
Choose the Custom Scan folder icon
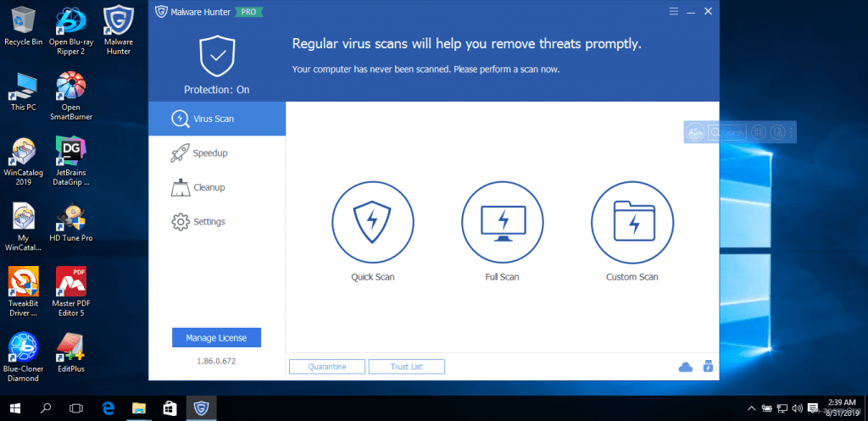coord(632,221)
